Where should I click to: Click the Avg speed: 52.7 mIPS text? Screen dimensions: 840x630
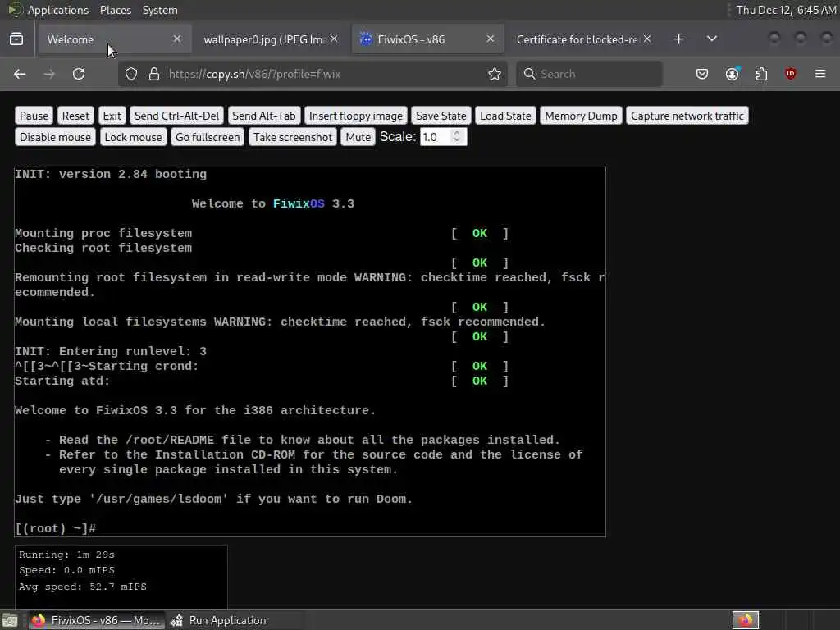(x=83, y=587)
